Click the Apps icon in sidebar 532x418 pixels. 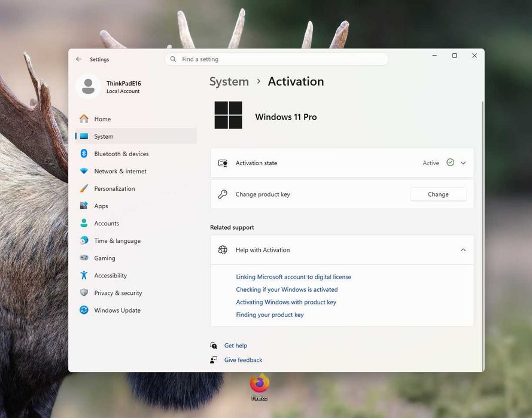click(x=84, y=206)
